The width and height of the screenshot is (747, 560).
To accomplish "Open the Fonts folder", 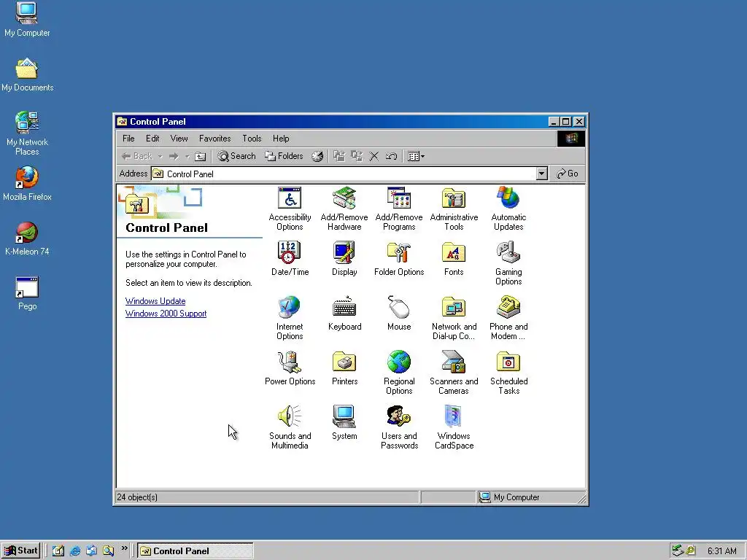I will click(454, 258).
